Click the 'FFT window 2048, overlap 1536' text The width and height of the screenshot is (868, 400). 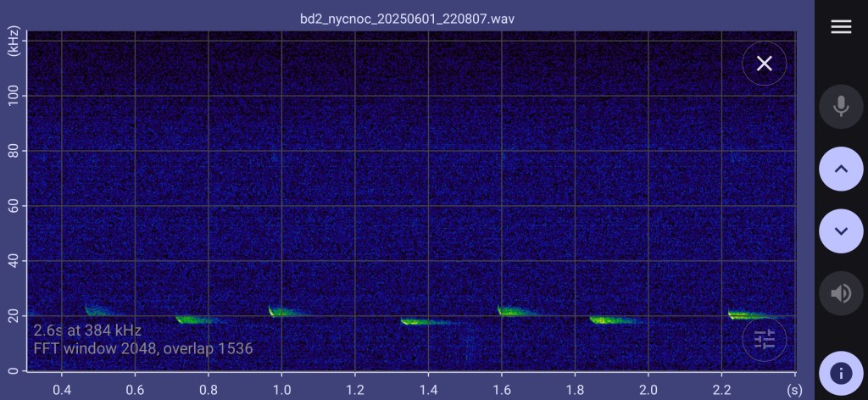tap(143, 348)
